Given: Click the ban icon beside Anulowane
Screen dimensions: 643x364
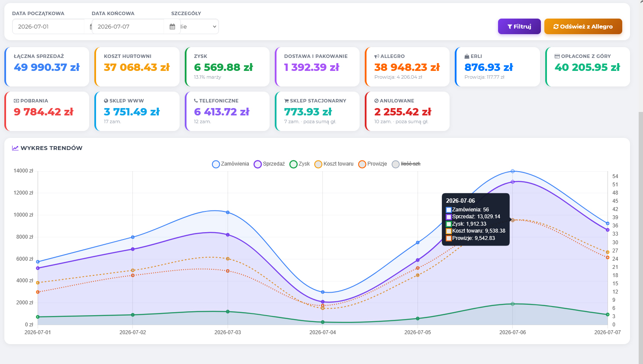Looking at the screenshot, I should pyautogui.click(x=376, y=101).
